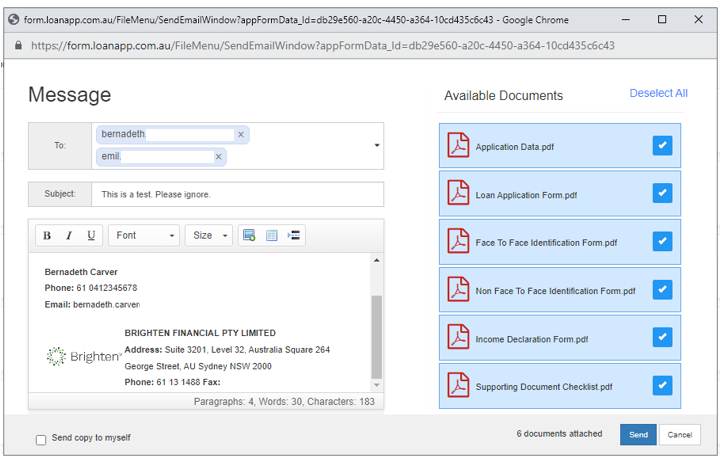Open the Font dropdown
The image size is (724, 460).
click(144, 236)
